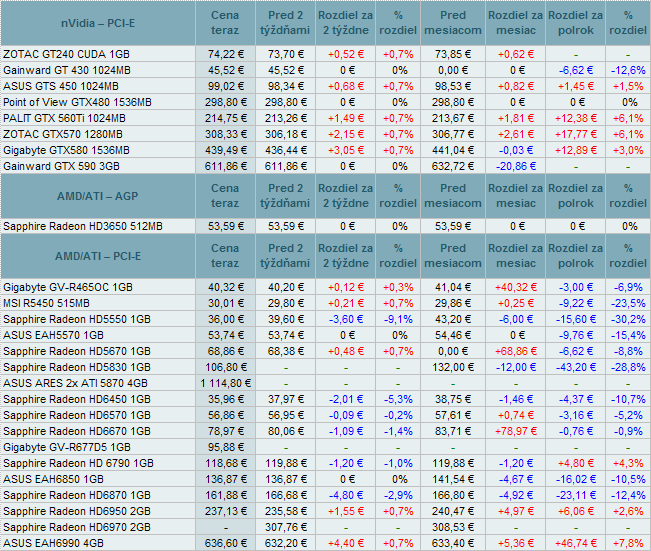The height and width of the screenshot is (551, 651).
Task: Select the "Gigabyte GTX580 1536MB" product name
Action: click(x=66, y=150)
